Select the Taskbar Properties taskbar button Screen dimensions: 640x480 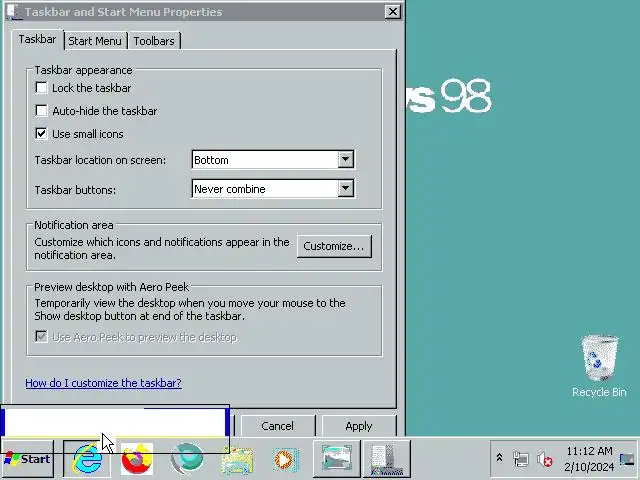[387, 458]
